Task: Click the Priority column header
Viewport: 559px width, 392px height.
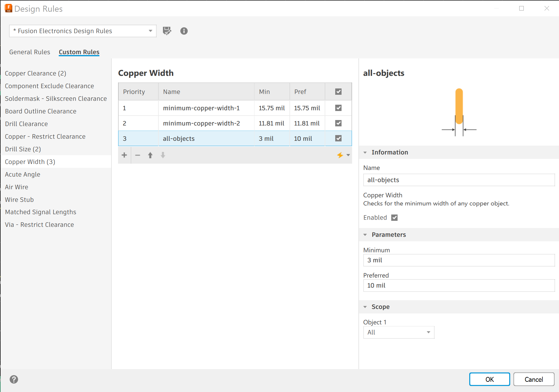Action: pos(139,92)
